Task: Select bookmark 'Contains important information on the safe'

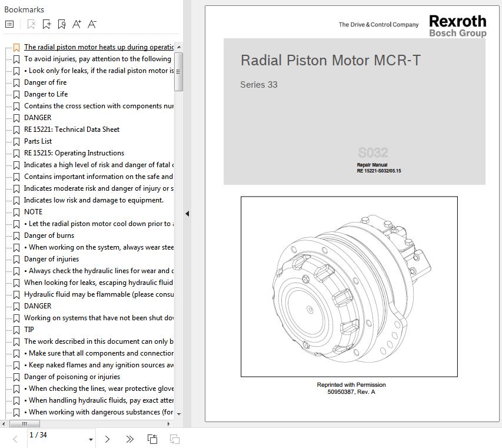Action: [x=99, y=177]
